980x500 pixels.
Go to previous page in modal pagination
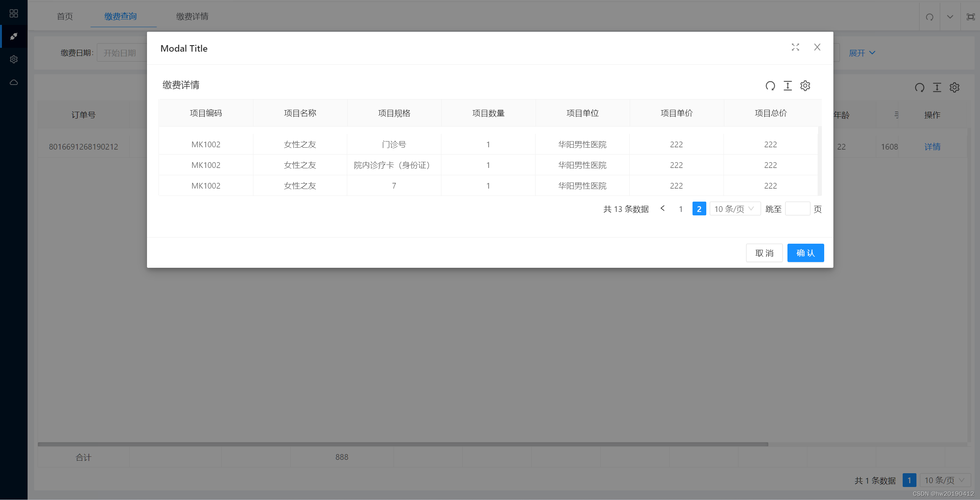pos(663,208)
